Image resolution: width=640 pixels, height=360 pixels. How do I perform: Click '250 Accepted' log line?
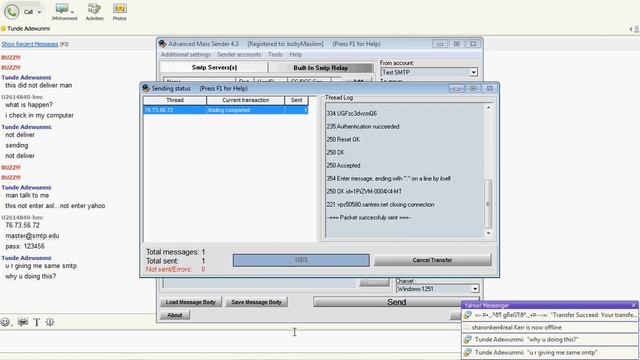(343, 166)
